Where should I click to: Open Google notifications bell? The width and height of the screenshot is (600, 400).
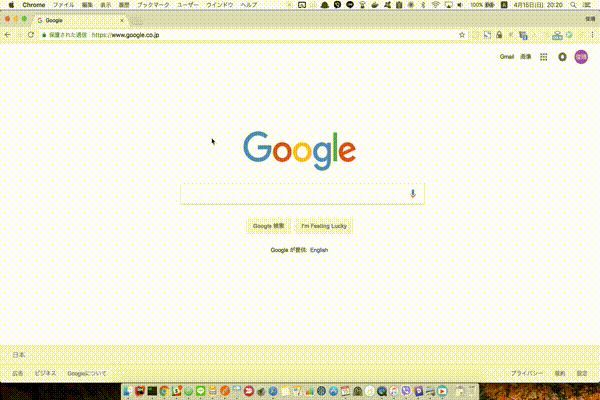click(562, 57)
